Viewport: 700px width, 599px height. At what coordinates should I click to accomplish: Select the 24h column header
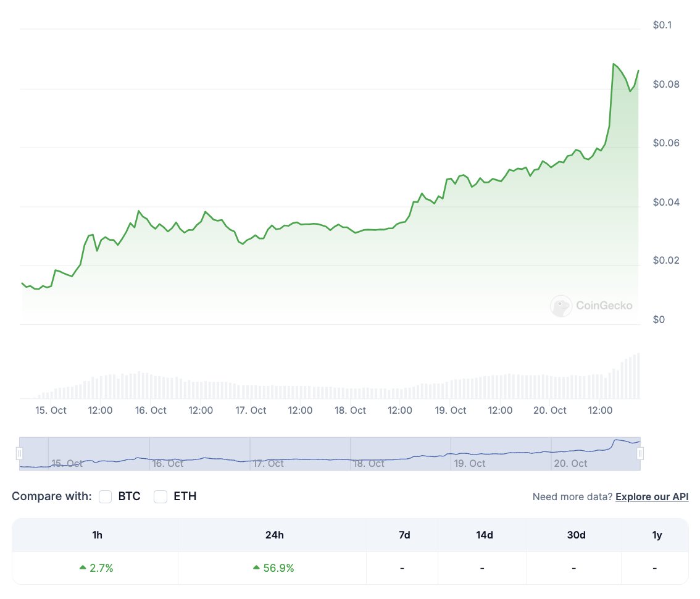(x=275, y=535)
